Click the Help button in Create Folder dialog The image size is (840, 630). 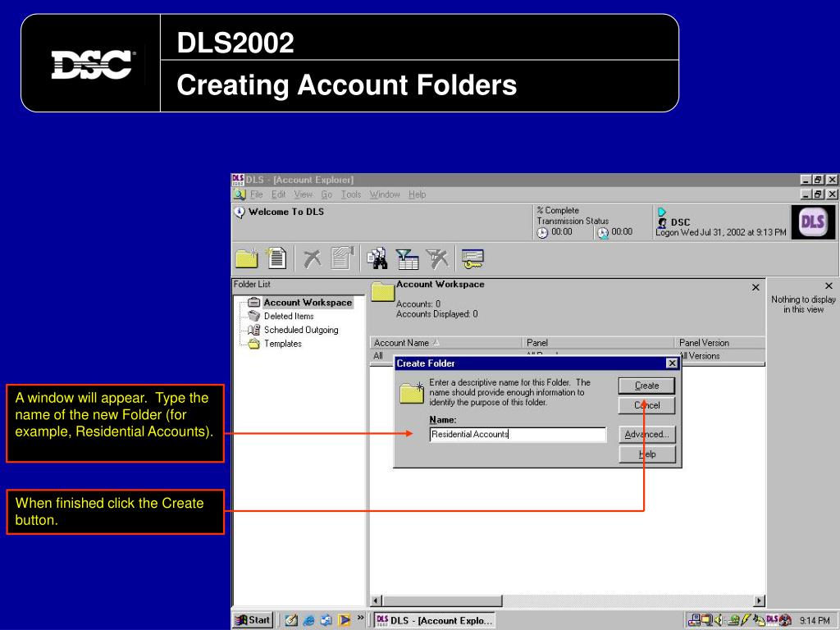pyautogui.click(x=646, y=454)
